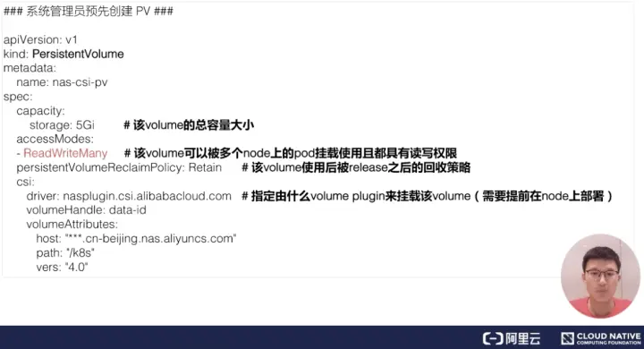Click the Alibaba Cloud bracket logo icon
The width and height of the screenshot is (644, 349).
tap(493, 339)
